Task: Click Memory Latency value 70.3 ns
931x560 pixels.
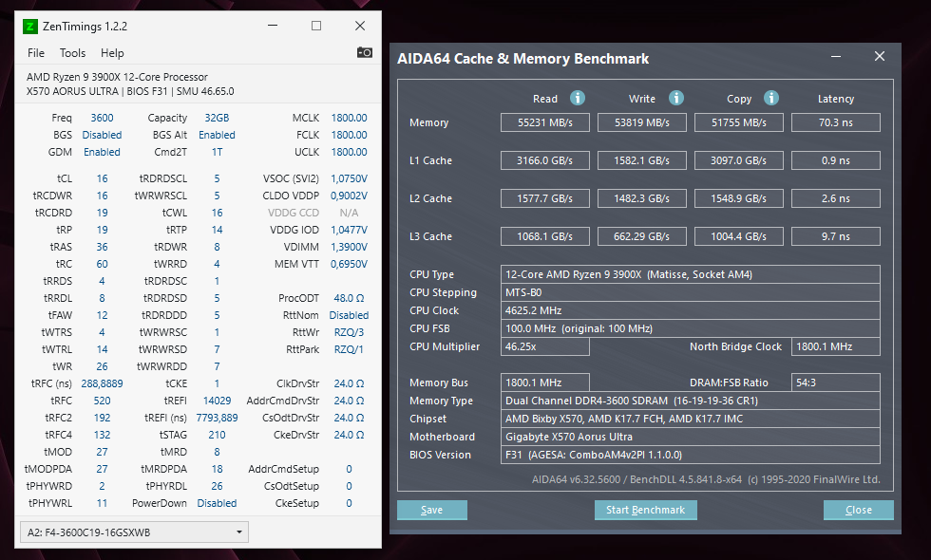Action: point(836,122)
